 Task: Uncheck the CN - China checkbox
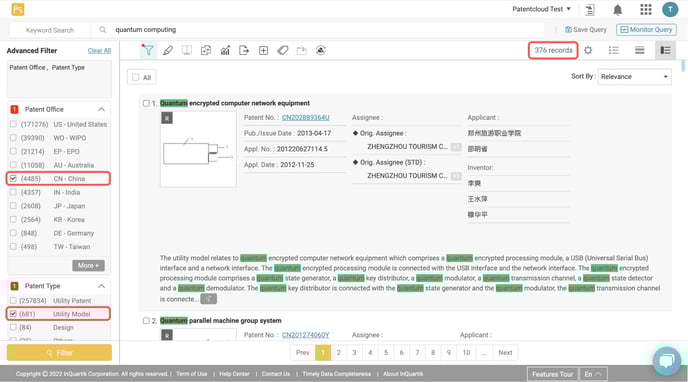click(13, 179)
